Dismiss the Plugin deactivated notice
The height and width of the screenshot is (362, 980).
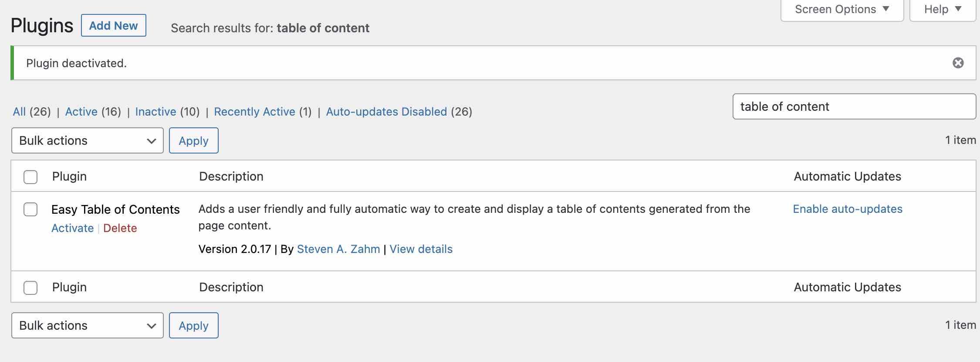(958, 63)
